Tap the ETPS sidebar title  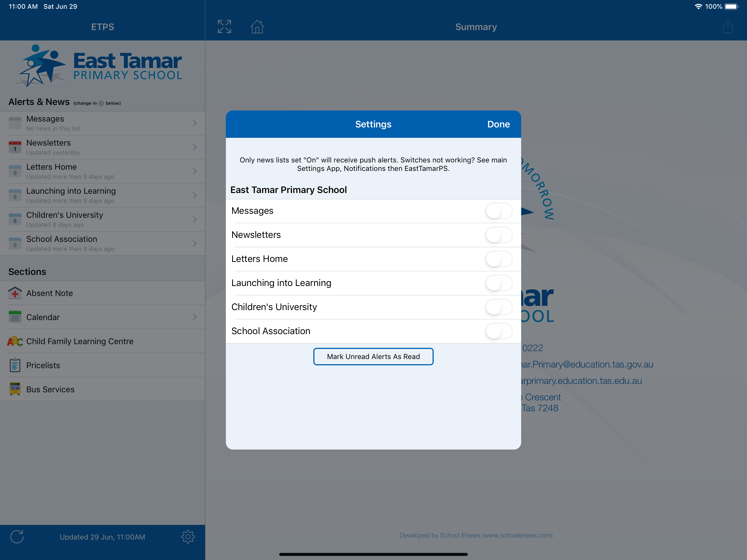tap(102, 27)
